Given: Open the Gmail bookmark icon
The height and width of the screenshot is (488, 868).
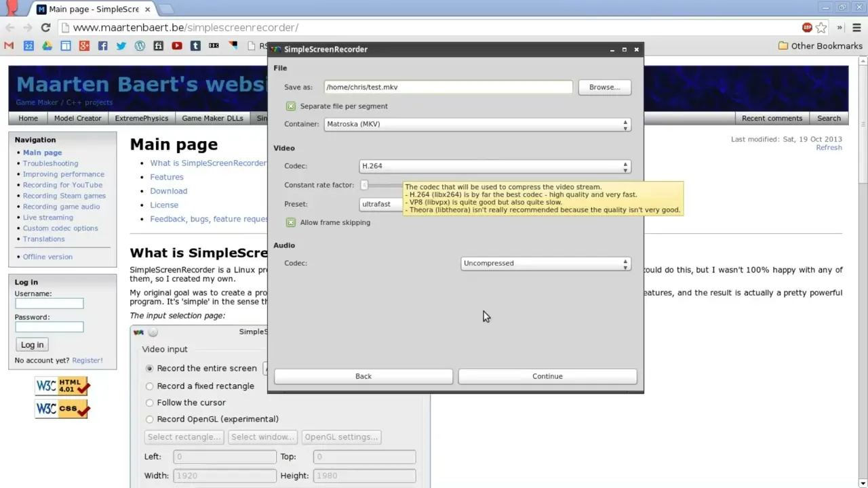Looking at the screenshot, I should coord(9,46).
